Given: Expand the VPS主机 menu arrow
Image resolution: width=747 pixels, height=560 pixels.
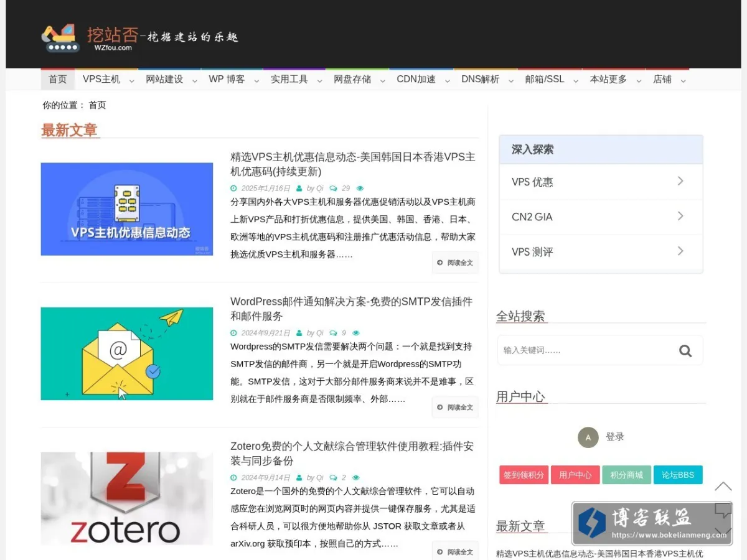Looking at the screenshot, I should (131, 81).
